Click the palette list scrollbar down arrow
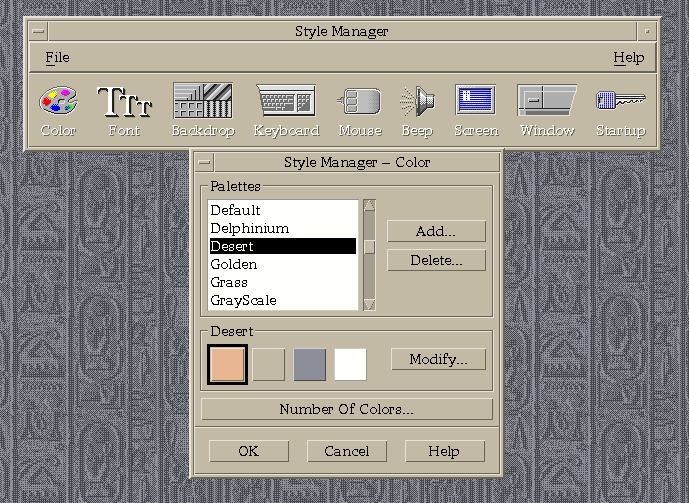This screenshot has height=503, width=689. click(x=369, y=303)
